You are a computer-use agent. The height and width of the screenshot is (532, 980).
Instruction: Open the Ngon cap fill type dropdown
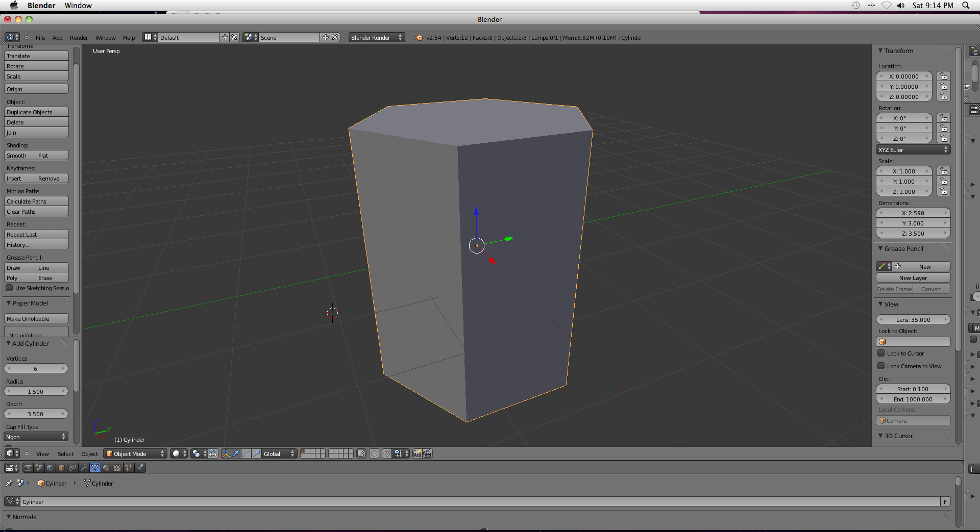(x=36, y=437)
